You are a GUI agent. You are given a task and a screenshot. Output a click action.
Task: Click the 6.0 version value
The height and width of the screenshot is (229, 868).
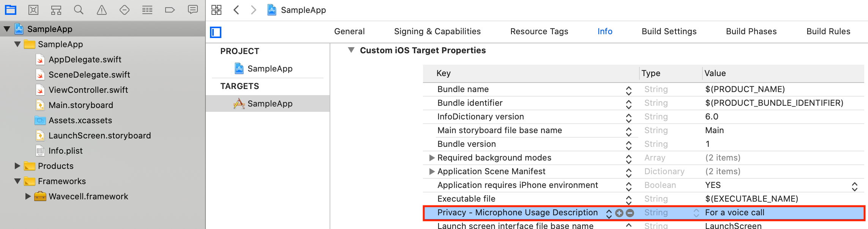coord(712,116)
